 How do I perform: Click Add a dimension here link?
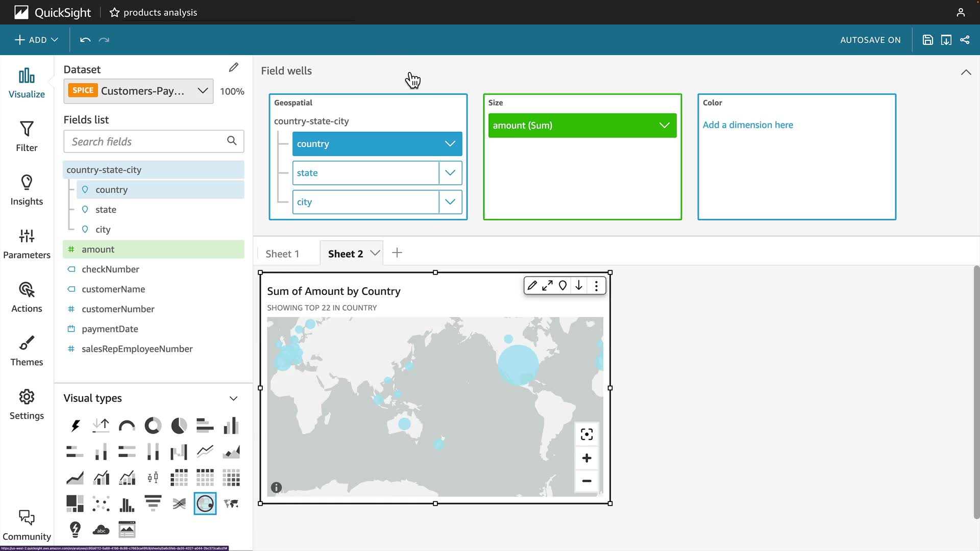pos(748,125)
